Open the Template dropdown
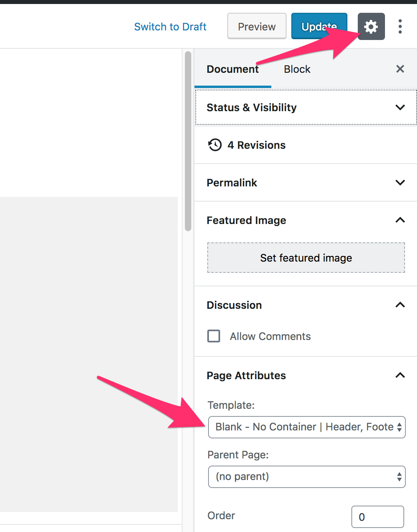 [307, 427]
